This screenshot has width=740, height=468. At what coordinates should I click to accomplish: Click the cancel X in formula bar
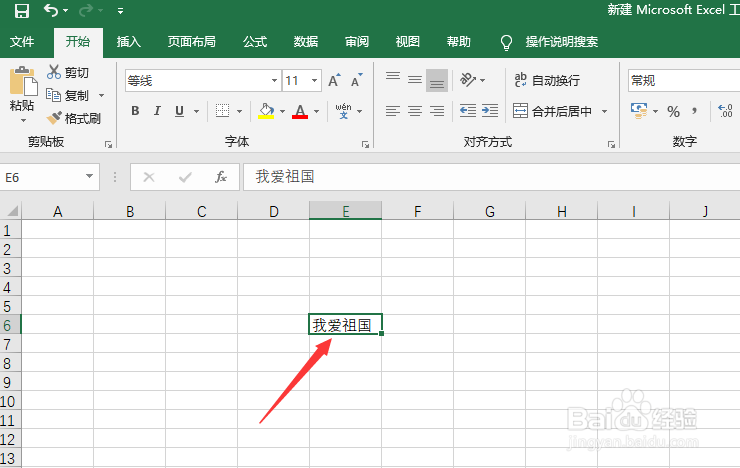149,177
